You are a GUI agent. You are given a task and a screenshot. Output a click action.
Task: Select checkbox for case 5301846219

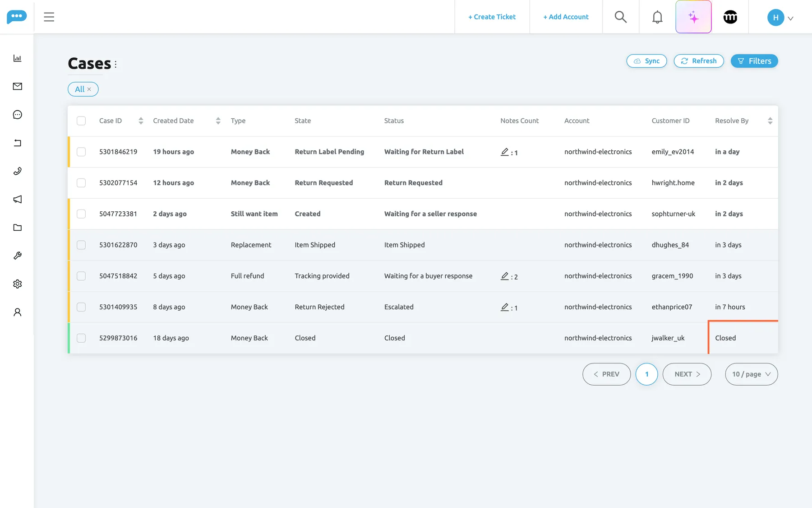pos(81,152)
